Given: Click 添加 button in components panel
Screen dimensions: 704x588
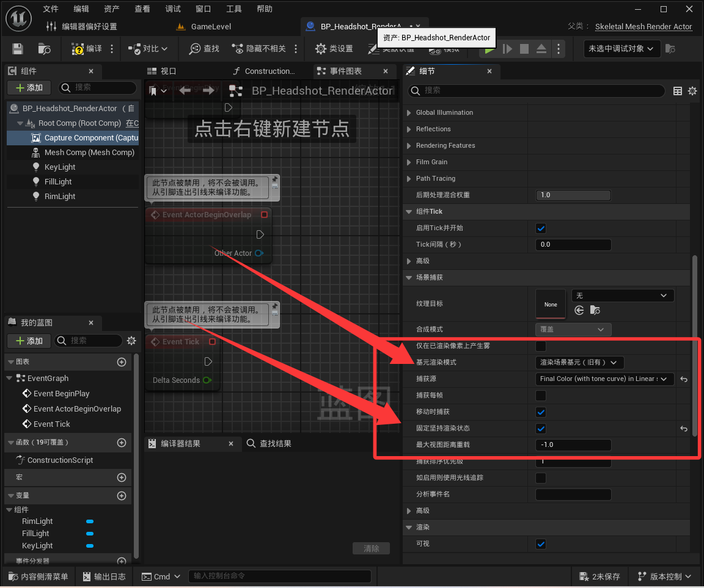Looking at the screenshot, I should [x=29, y=87].
